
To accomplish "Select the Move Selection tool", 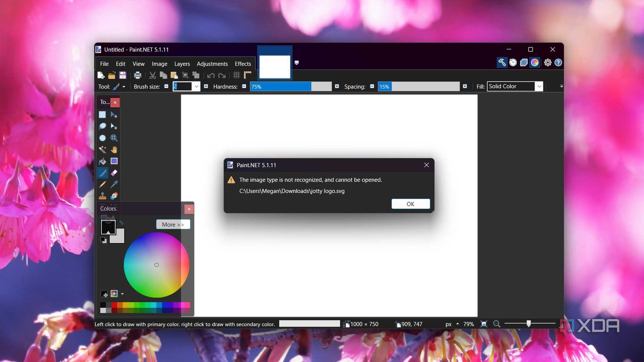I will (x=114, y=126).
